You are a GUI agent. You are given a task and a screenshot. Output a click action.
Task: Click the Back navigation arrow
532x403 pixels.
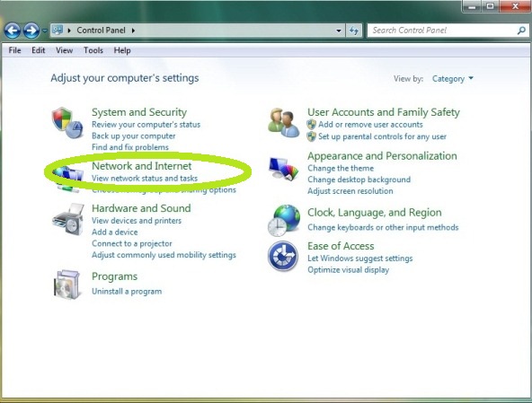[13, 31]
